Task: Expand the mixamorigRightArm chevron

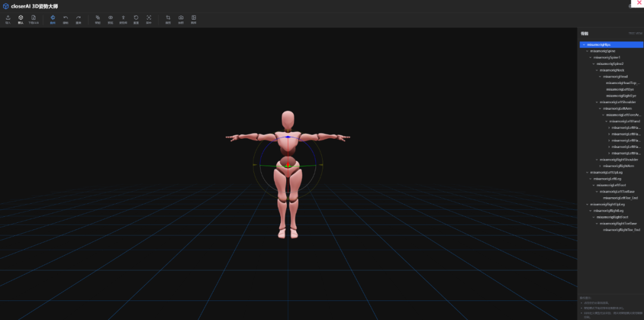Action: (600, 166)
